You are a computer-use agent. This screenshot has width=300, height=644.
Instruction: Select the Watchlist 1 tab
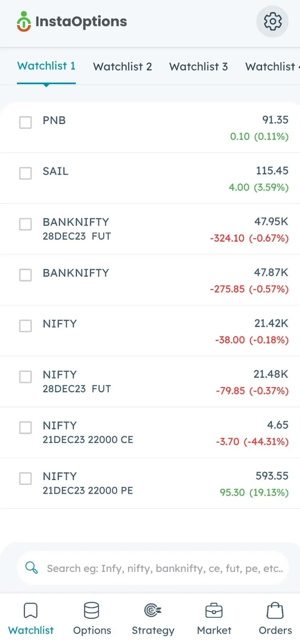tap(46, 66)
